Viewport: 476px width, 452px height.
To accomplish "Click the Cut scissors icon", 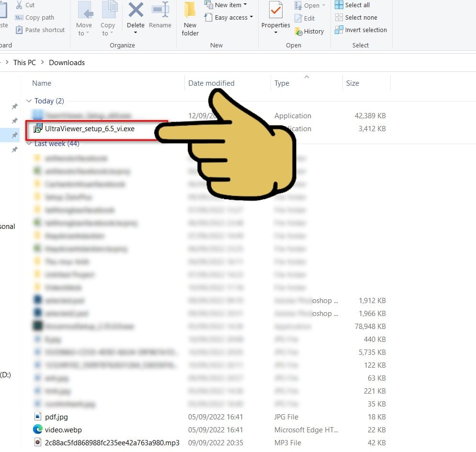I will coord(19,5).
